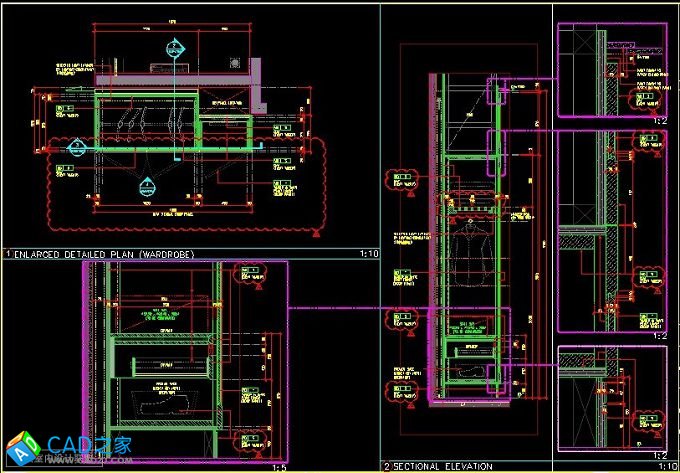The width and height of the screenshot is (680, 473).
Task: Click the bottom cyan section marker circle
Action: coord(149,184)
